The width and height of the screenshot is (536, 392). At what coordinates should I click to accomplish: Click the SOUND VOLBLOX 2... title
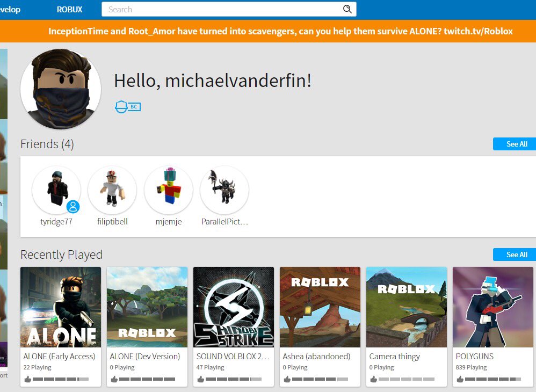tap(233, 357)
